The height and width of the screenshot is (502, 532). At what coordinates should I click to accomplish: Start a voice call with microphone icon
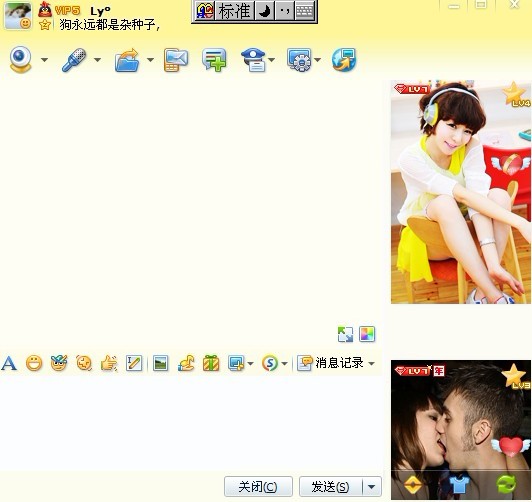(74, 60)
